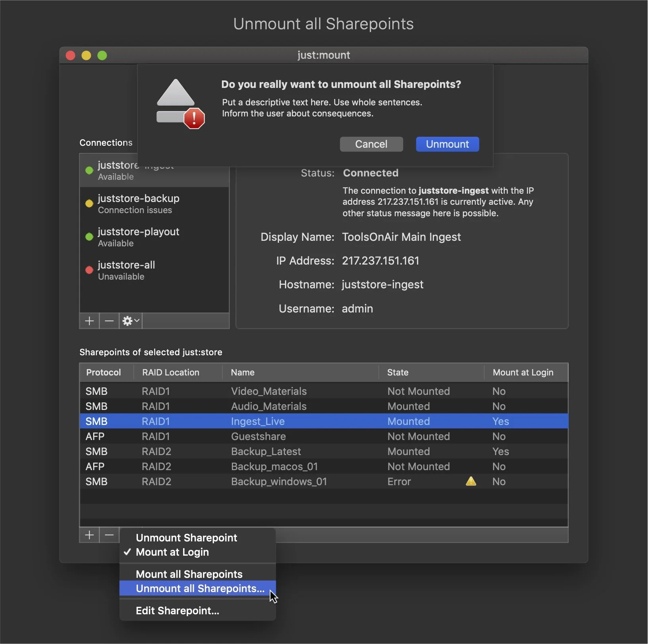648x644 pixels.
Task: Close the just:mount window
Action: [x=71, y=55]
